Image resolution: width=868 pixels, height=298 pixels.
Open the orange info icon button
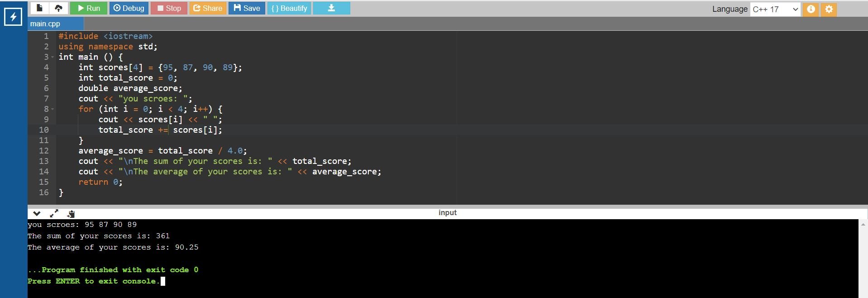point(811,9)
